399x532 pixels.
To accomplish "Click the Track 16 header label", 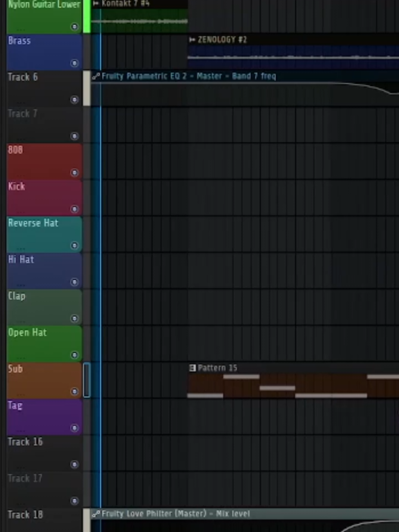I will 25,442.
